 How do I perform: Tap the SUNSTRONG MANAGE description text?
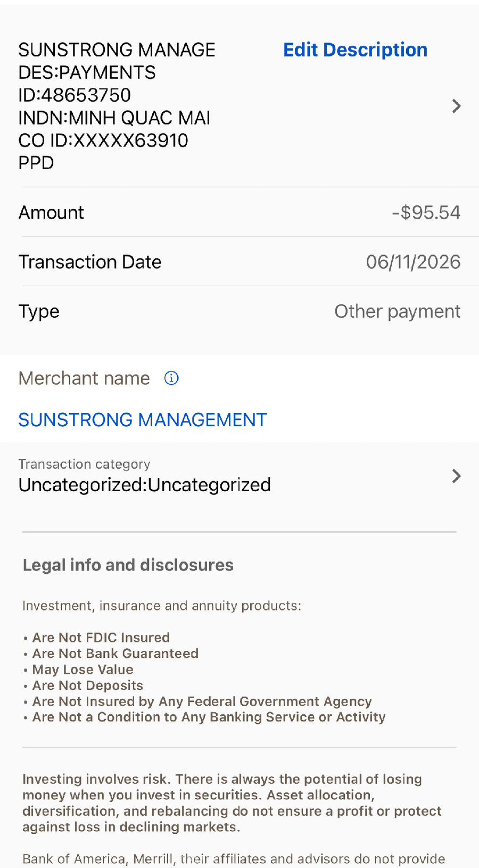click(117, 50)
